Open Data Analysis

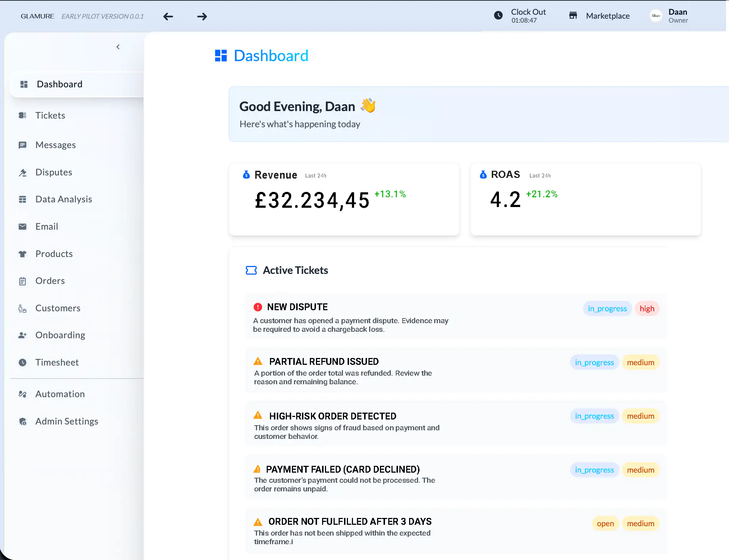click(64, 199)
